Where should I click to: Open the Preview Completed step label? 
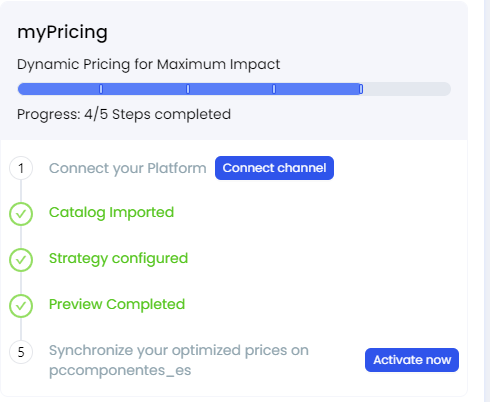117,304
